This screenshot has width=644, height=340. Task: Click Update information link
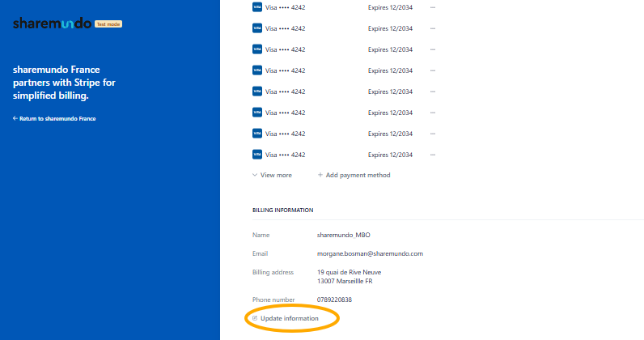[x=289, y=318]
